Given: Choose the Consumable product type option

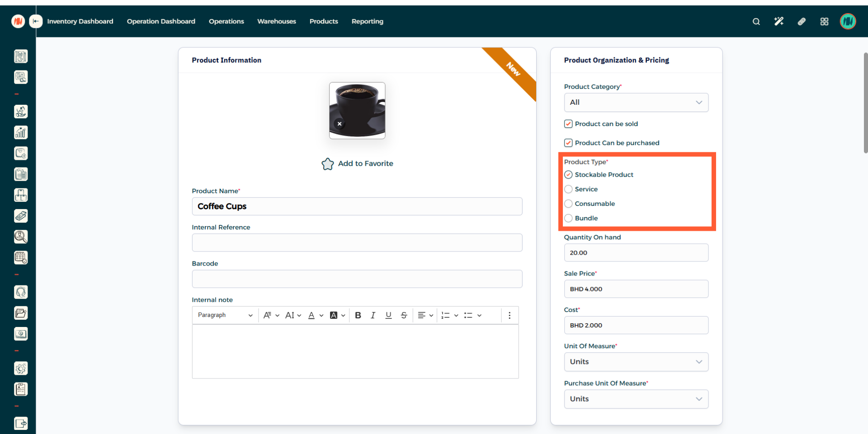Looking at the screenshot, I should pos(568,204).
